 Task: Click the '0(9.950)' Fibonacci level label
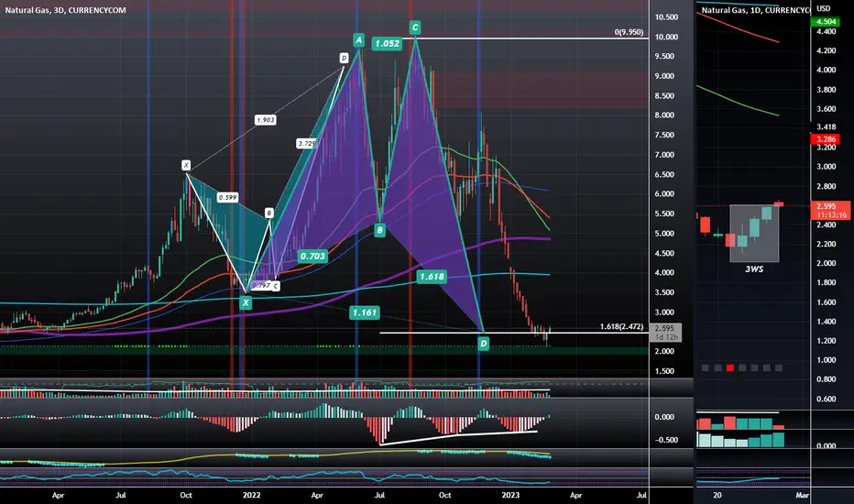[x=630, y=32]
